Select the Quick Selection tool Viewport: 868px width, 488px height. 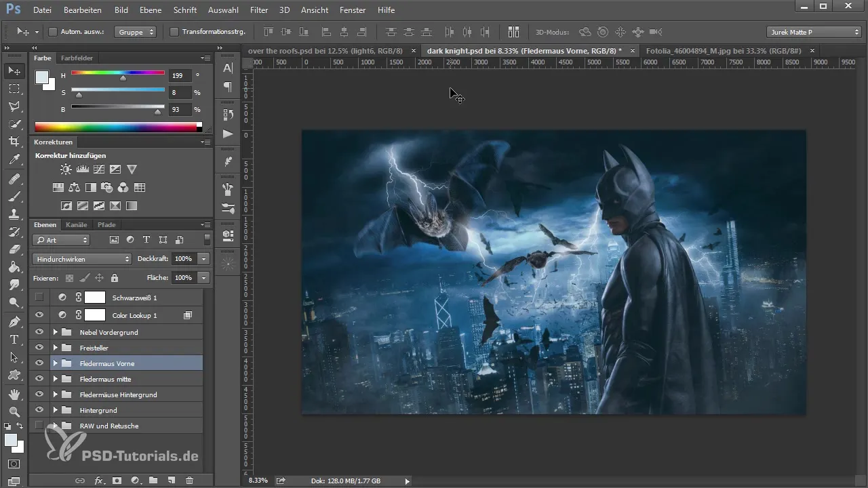(14, 124)
